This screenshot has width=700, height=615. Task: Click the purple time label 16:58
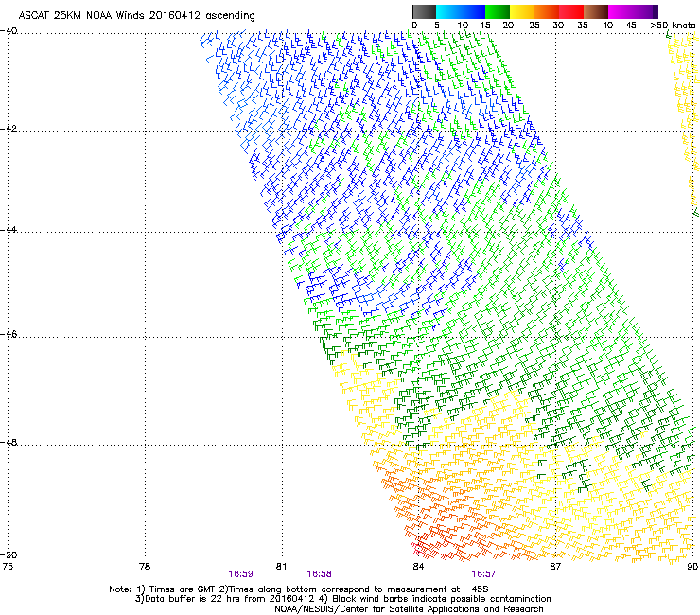(x=319, y=574)
